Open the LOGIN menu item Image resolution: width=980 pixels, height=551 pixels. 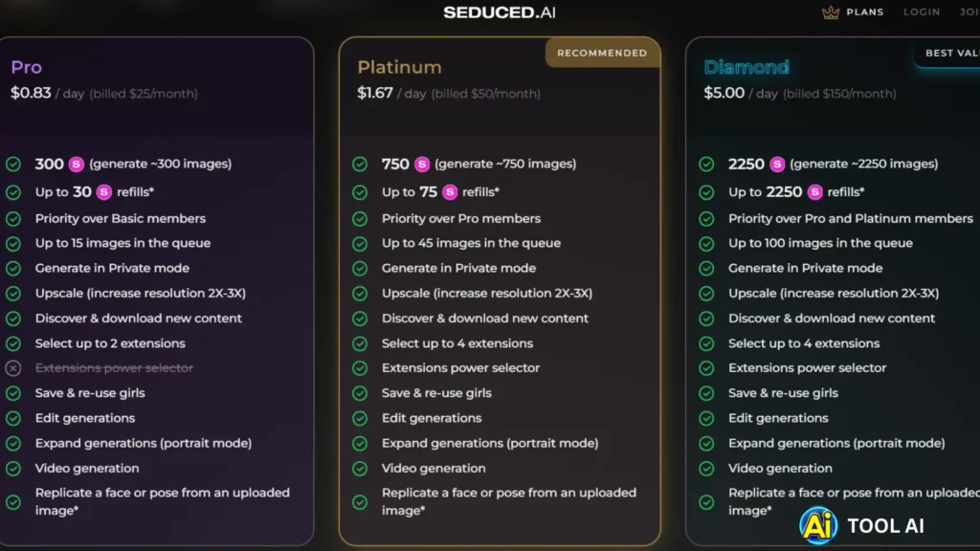[922, 12]
